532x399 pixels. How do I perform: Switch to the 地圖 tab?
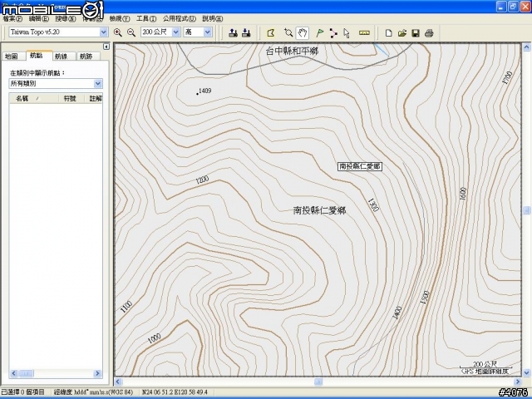(x=11, y=57)
